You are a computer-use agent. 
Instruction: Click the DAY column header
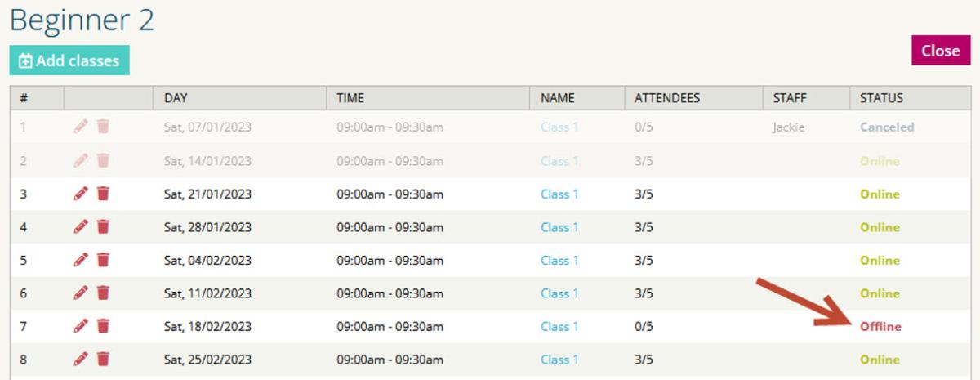click(176, 98)
